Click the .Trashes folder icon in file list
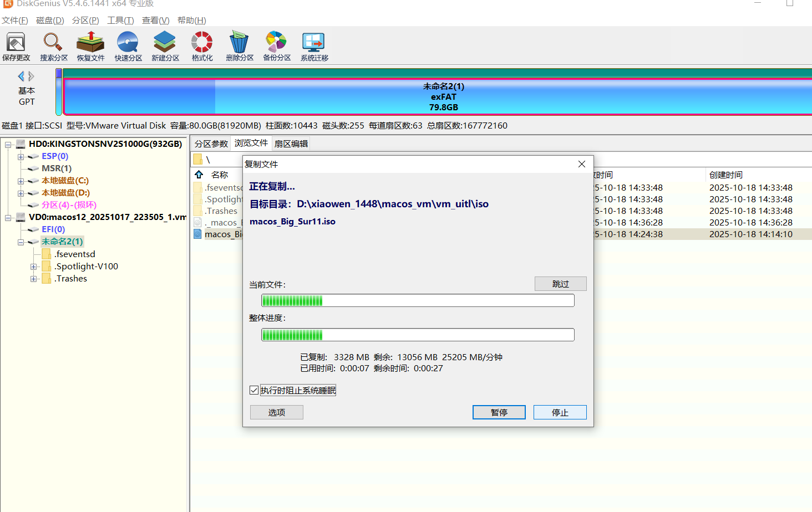Screen dimensions: 812x512 click(x=198, y=211)
